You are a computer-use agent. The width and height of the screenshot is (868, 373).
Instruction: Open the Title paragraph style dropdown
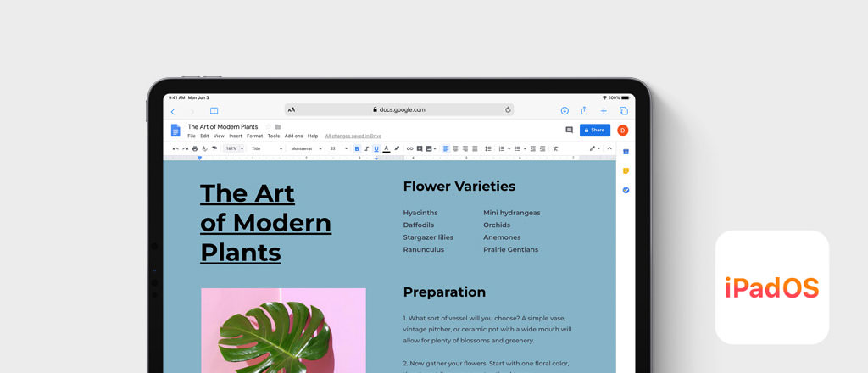tap(267, 148)
